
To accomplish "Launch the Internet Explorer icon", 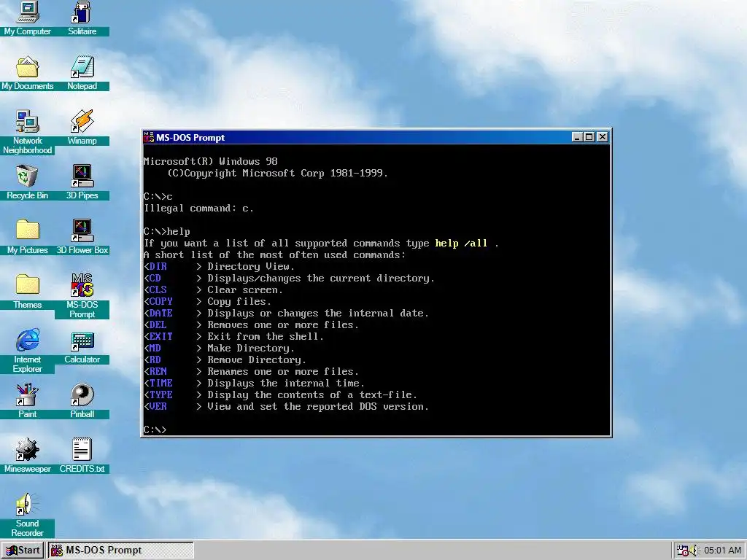I will tap(27, 351).
